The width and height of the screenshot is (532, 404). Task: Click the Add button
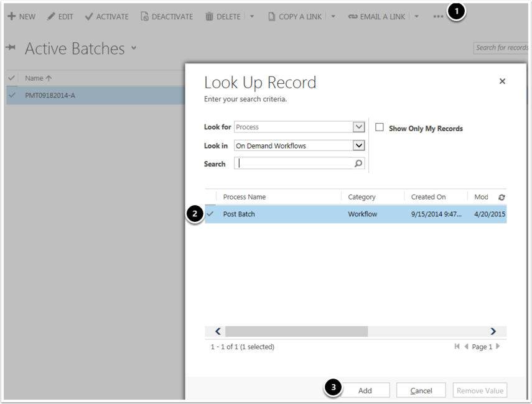(365, 390)
